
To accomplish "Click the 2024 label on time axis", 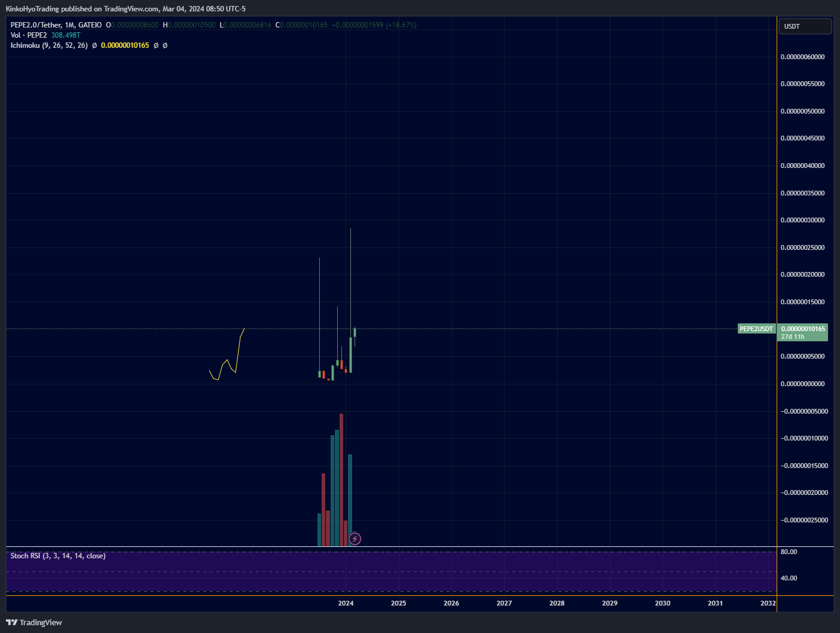I will 346,603.
